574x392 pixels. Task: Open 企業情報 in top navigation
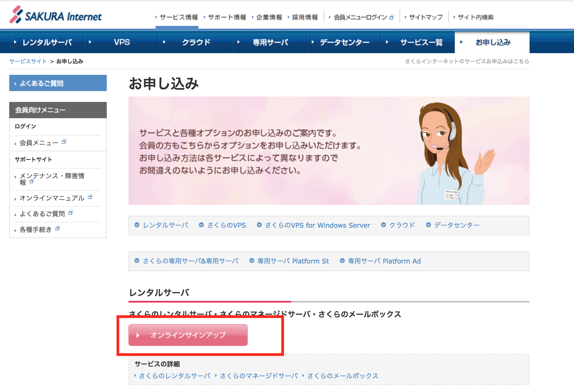(269, 17)
